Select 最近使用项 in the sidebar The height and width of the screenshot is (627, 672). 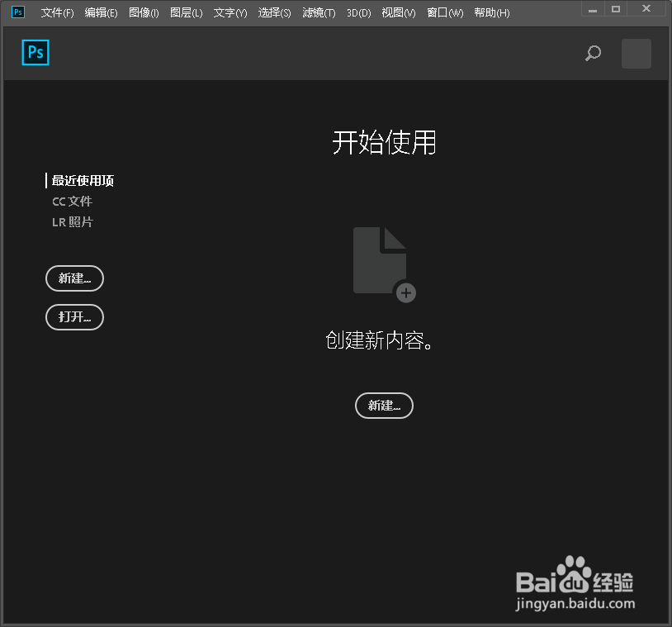pyautogui.click(x=83, y=180)
